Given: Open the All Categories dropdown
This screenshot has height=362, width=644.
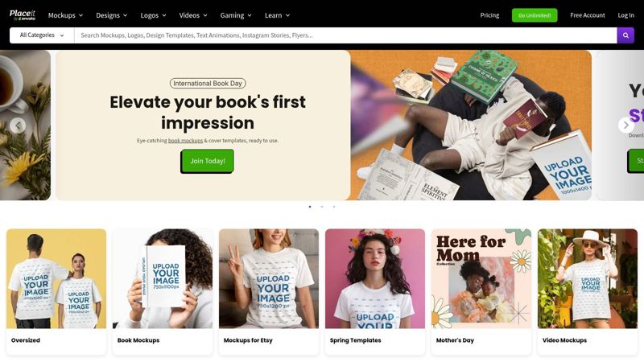Looking at the screenshot, I should coord(42,35).
